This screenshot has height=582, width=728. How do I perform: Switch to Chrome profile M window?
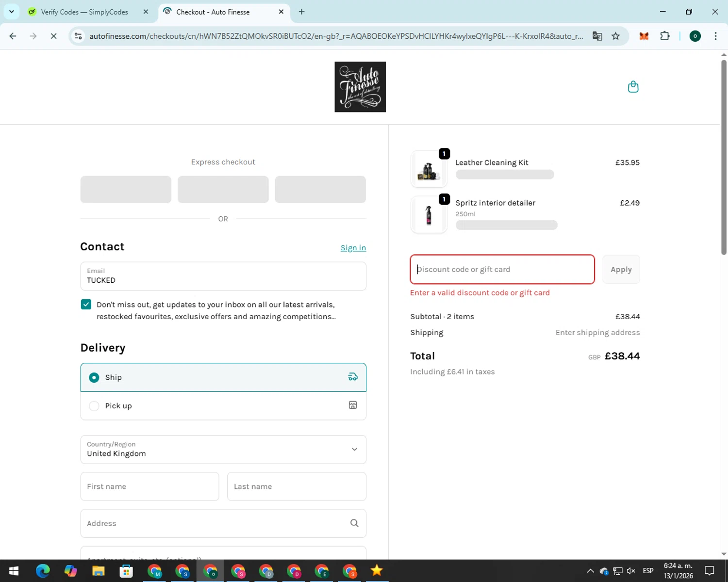pos(154,571)
